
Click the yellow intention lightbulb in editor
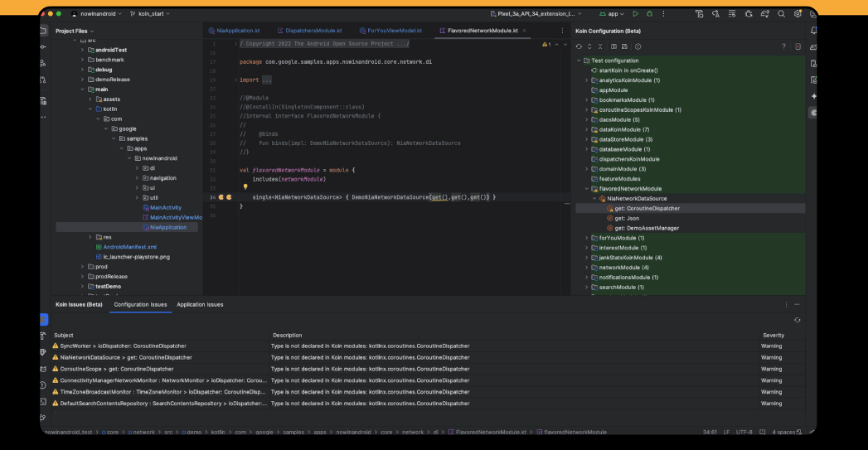(x=245, y=187)
